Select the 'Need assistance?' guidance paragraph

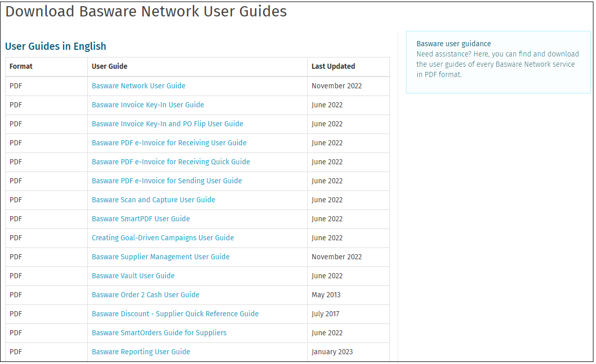pos(497,64)
